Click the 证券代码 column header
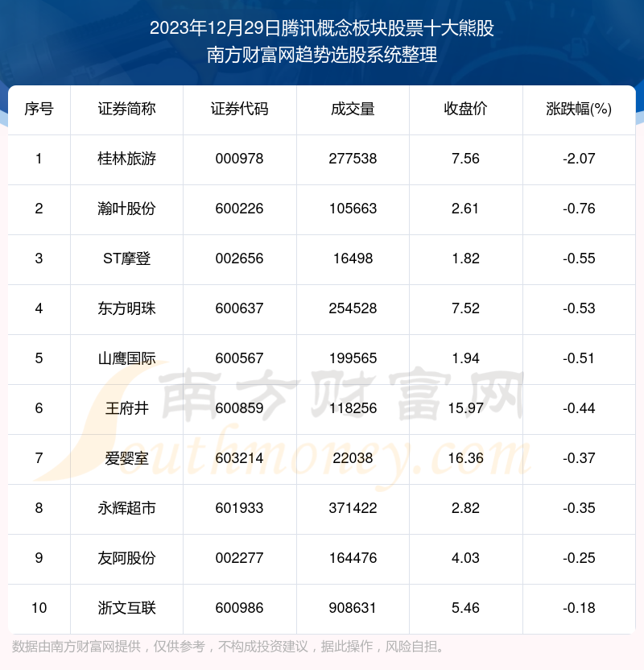The height and width of the screenshot is (670, 644). pyautogui.click(x=239, y=110)
